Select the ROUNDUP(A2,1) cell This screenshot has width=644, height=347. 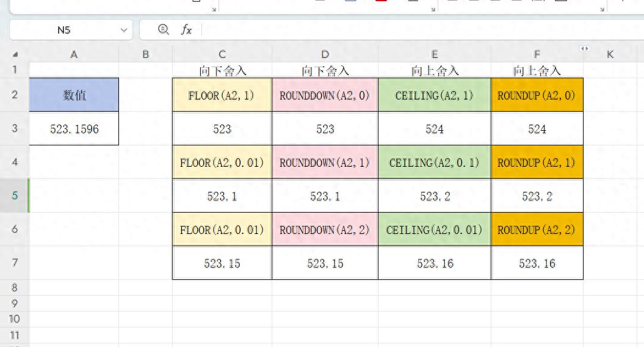pos(537,162)
